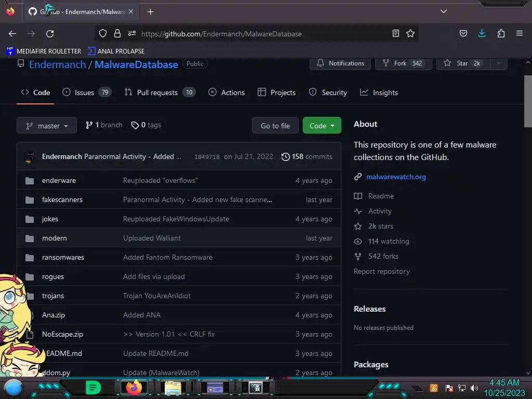The image size is (532, 399).
Task: Open the enderware folder
Action: 59,180
